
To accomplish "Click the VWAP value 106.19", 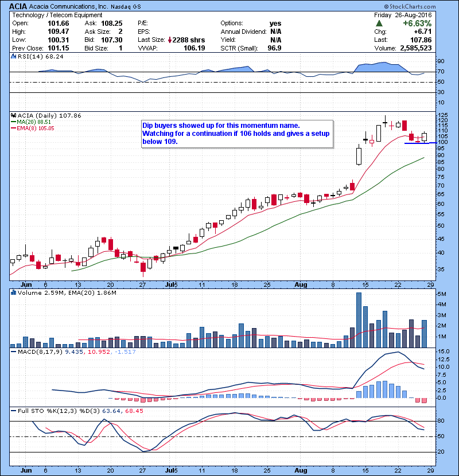I will [195, 48].
